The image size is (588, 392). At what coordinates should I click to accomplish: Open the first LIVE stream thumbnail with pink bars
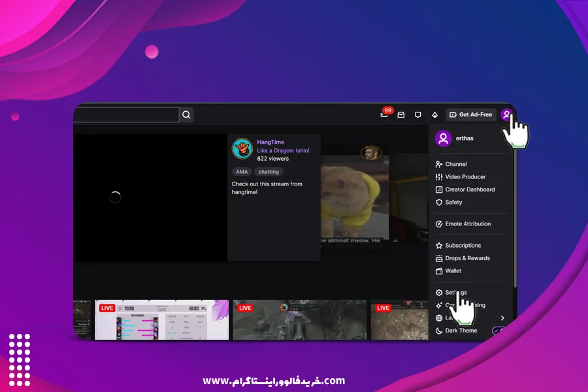161,319
